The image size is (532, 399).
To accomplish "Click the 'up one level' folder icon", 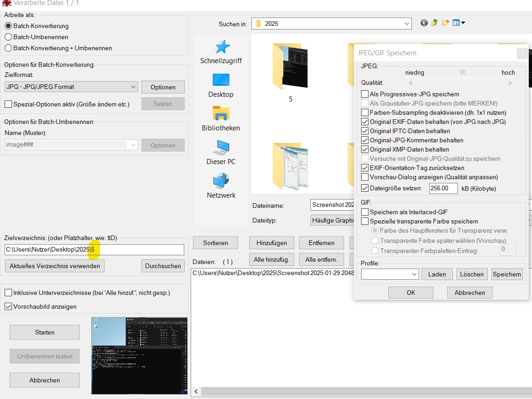I will pos(434,23).
